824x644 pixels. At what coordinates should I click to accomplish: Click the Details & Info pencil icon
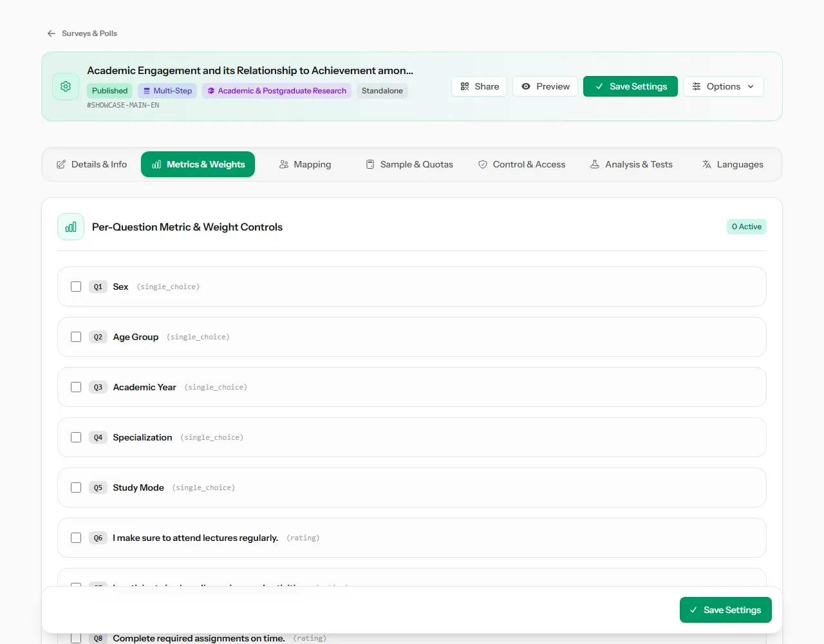(x=61, y=164)
